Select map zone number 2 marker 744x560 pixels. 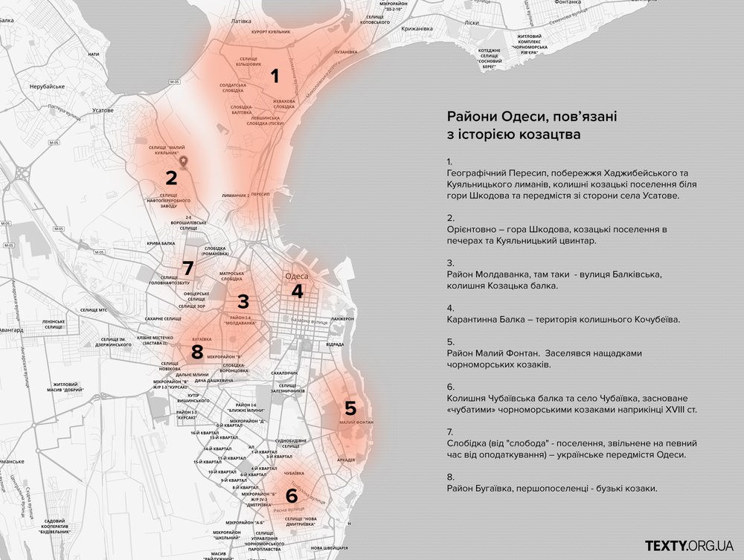click(x=171, y=178)
